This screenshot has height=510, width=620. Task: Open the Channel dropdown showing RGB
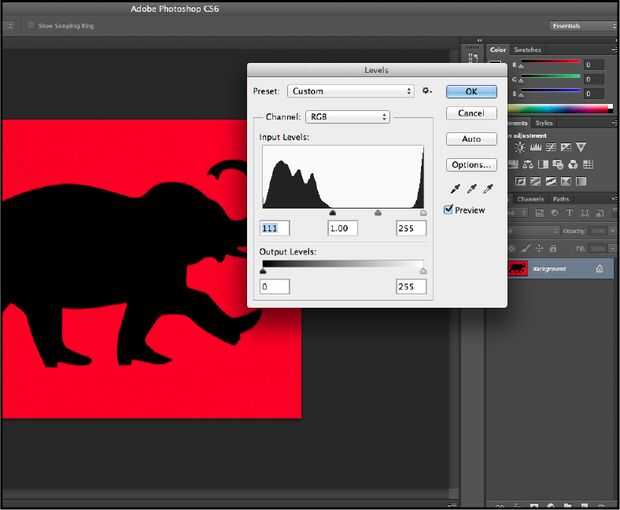(x=348, y=117)
